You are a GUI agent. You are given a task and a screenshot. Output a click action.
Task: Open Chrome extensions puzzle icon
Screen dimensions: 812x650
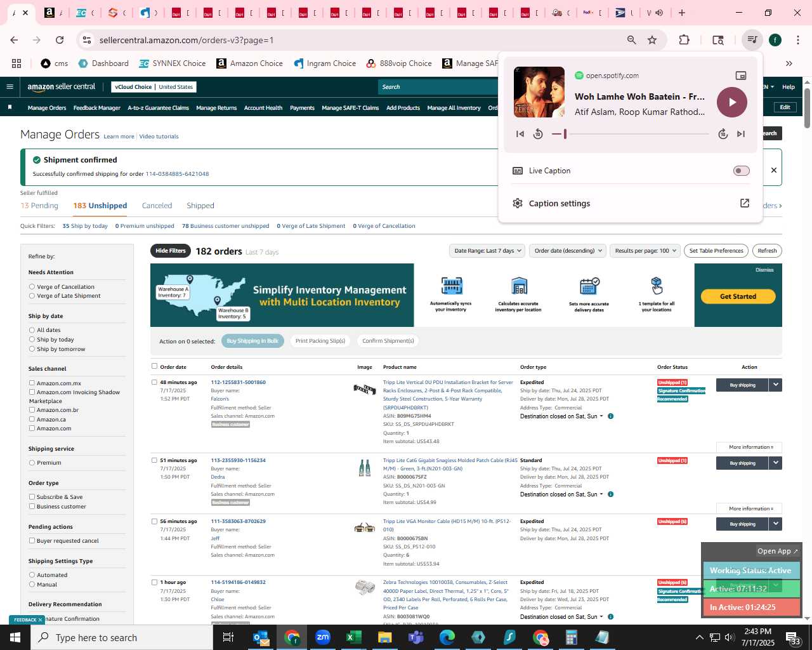[x=684, y=40]
